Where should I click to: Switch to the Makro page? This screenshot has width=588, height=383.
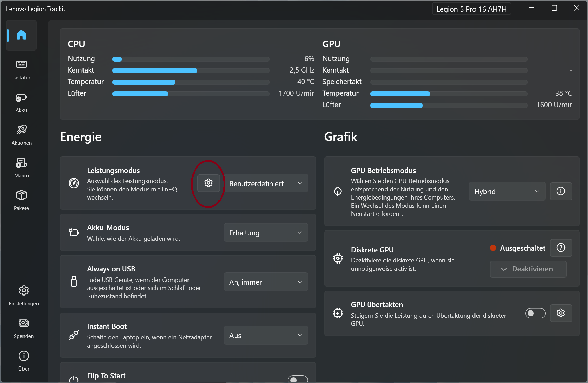[x=21, y=168]
